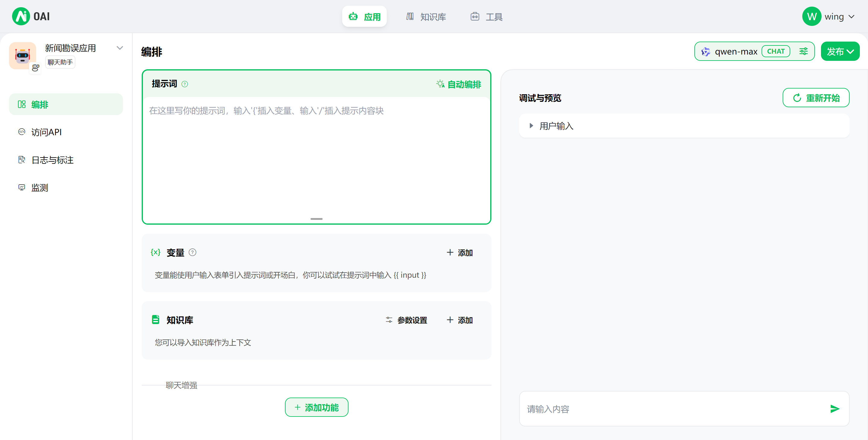Click the 调试与预览 heading

[x=540, y=98]
